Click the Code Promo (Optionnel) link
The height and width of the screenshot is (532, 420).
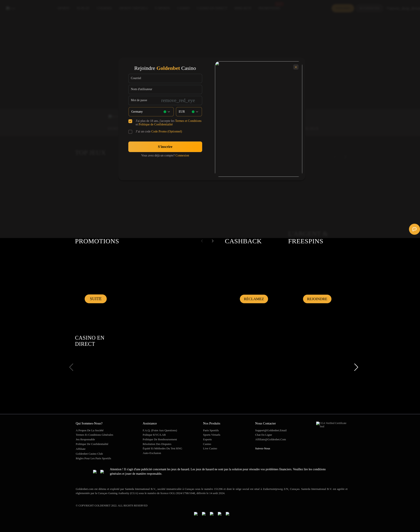pos(167,132)
